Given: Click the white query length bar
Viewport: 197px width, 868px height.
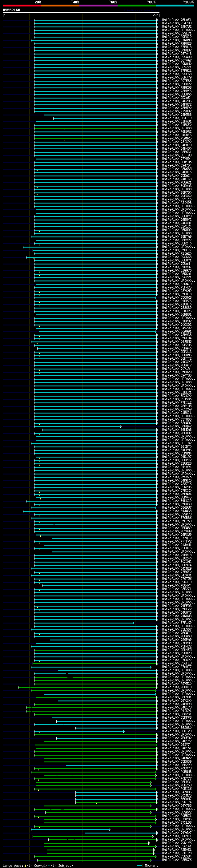Looking at the screenshot, I should [x=81, y=13].
